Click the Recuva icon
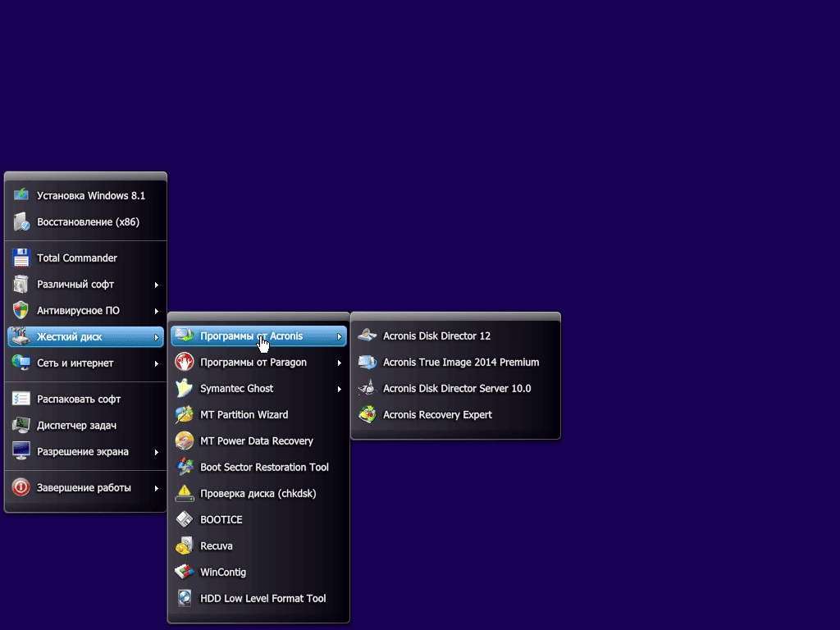 click(x=185, y=546)
